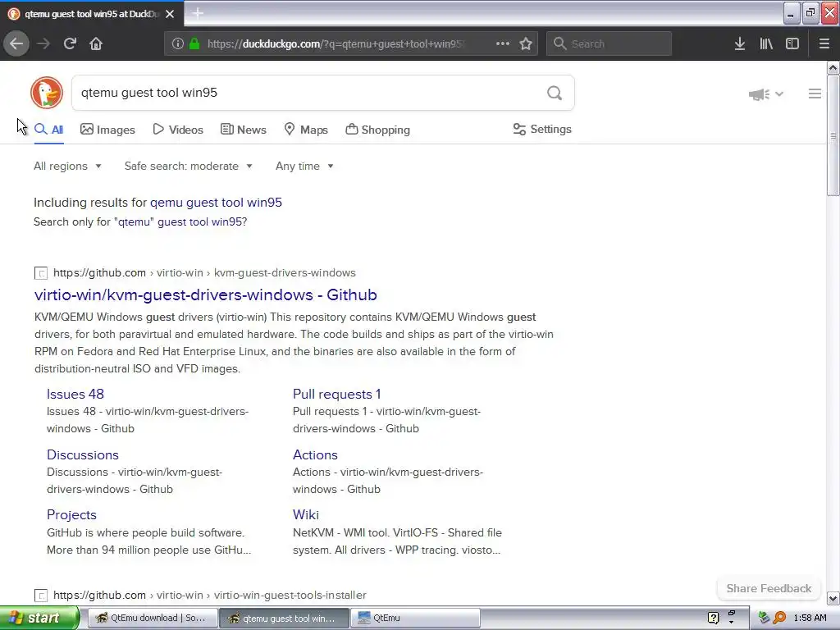The image size is (840, 630).
Task: Reload the page with the refresh icon
Action: 70,43
